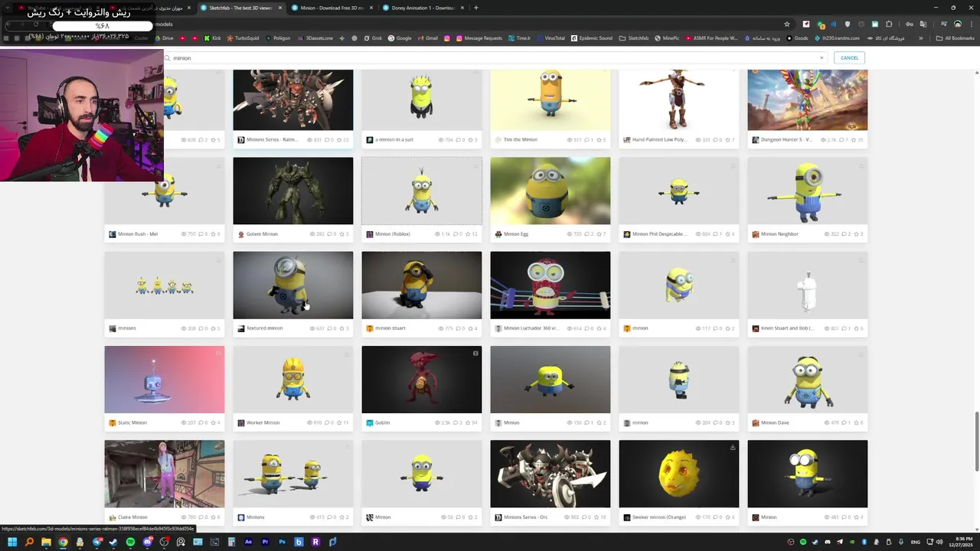
Task: Open the Golem Minion title link
Action: [x=262, y=234]
